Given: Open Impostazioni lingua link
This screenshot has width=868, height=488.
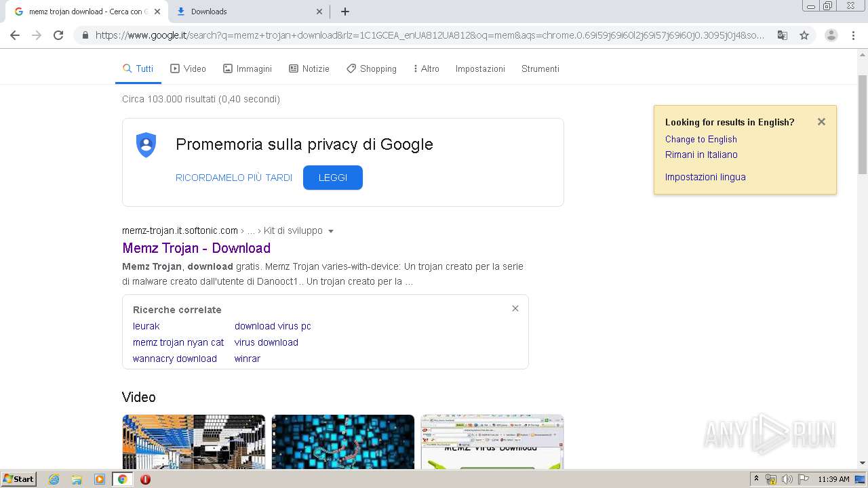Looking at the screenshot, I should 705,177.
